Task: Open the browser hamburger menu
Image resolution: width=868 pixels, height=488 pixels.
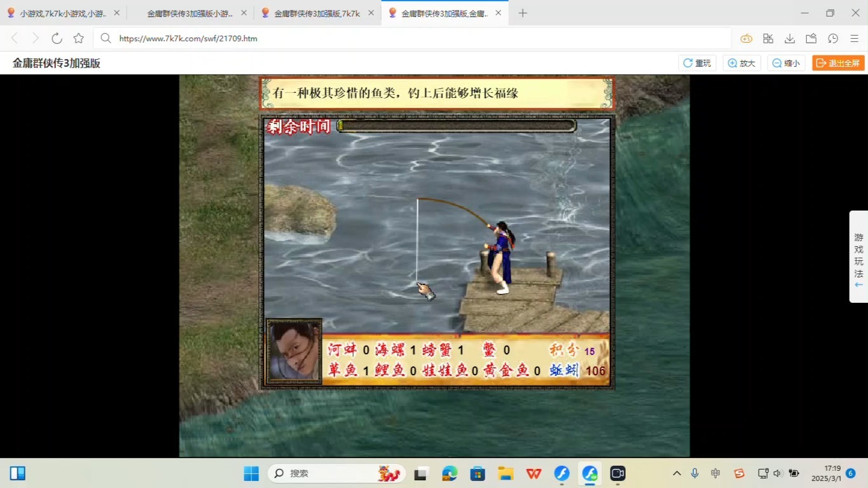Action: pyautogui.click(x=855, y=38)
